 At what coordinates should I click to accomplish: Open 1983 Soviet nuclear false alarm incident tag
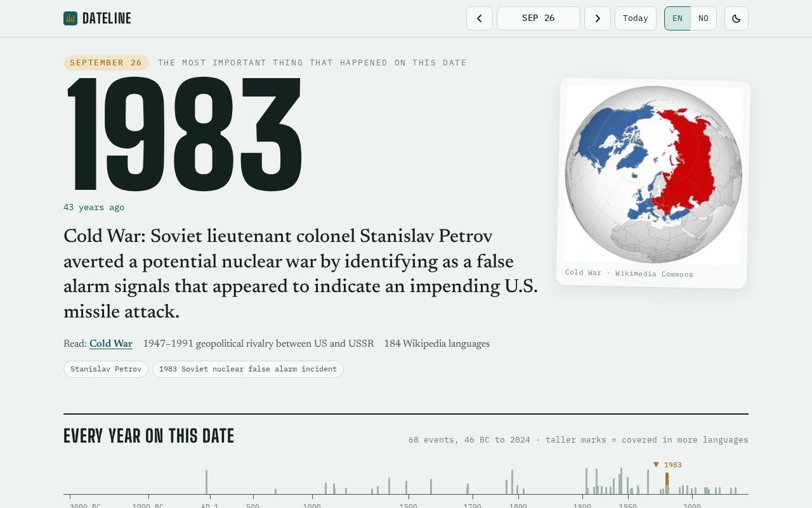point(248,369)
